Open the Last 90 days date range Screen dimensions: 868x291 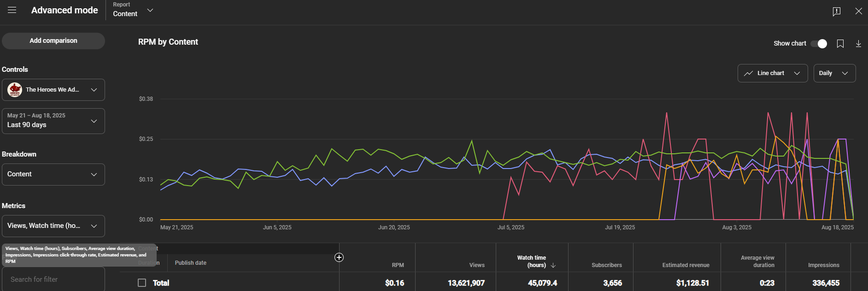click(x=53, y=121)
